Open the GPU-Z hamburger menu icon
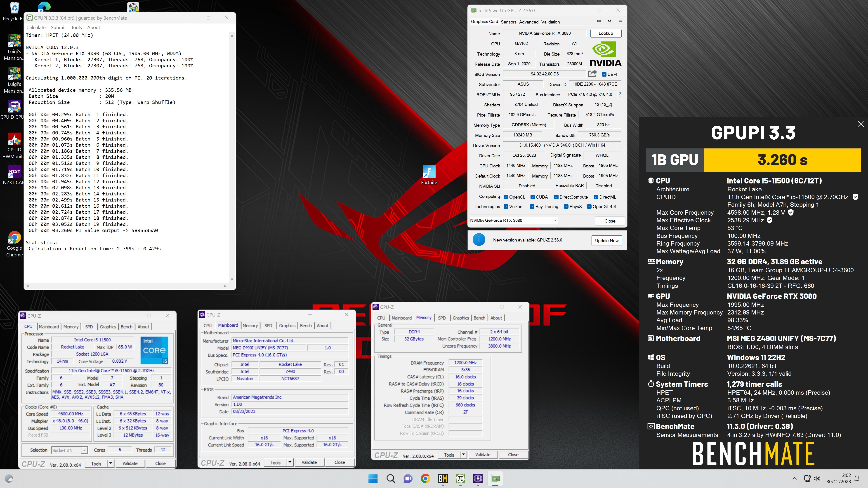868x488 pixels. coord(620,21)
